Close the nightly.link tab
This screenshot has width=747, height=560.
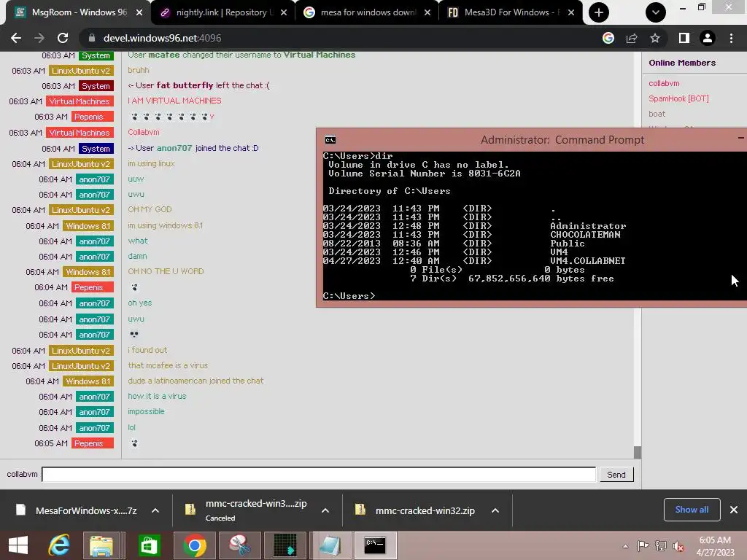click(284, 12)
